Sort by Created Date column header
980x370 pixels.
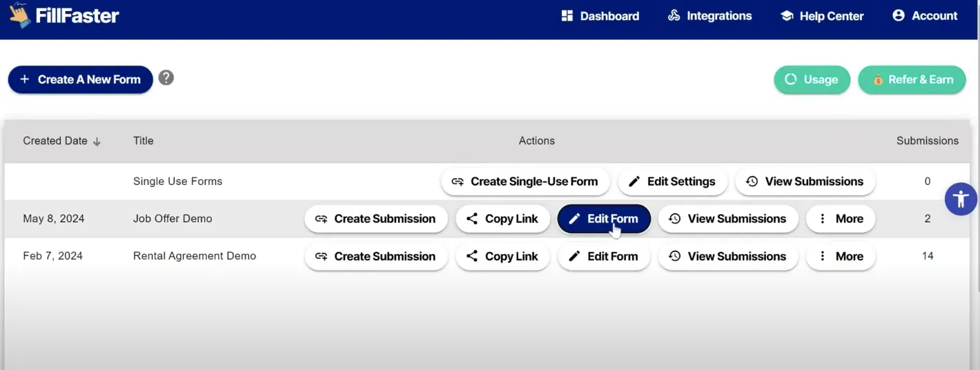pos(62,141)
